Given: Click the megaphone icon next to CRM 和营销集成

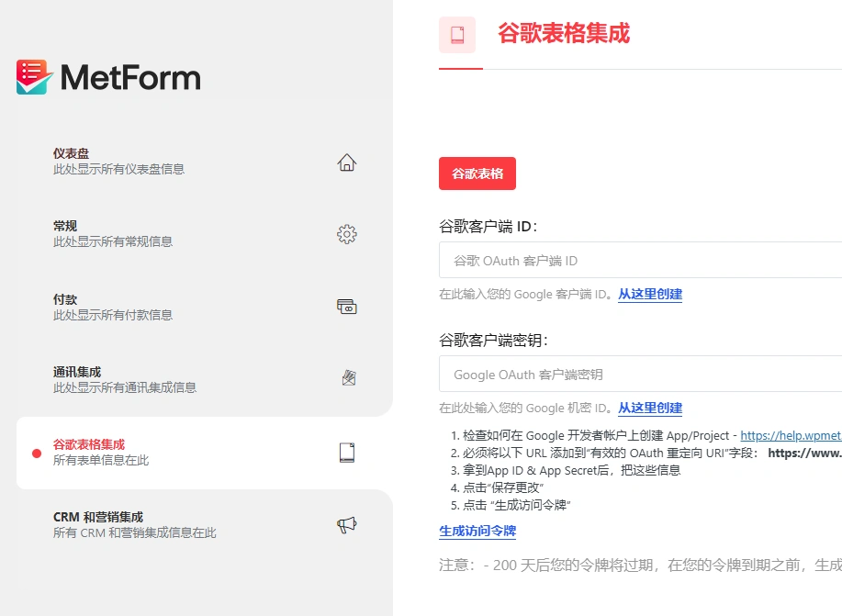Looking at the screenshot, I should point(346,522).
